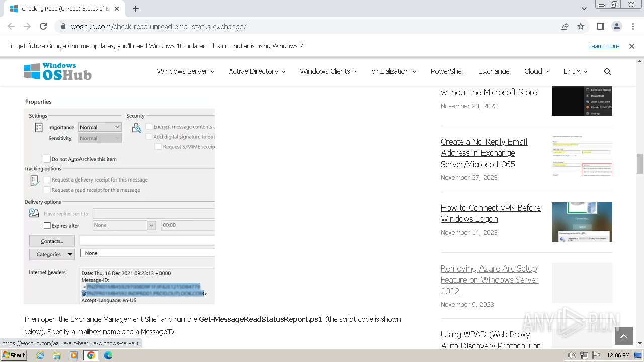Click date November 28, 2023
Screen dimensions: 644x362
click(x=469, y=106)
